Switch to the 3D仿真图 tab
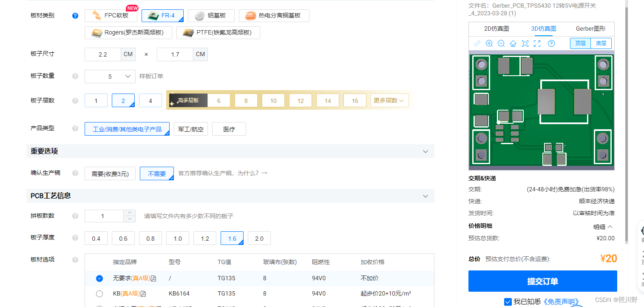The width and height of the screenshot is (644, 307). [544, 29]
